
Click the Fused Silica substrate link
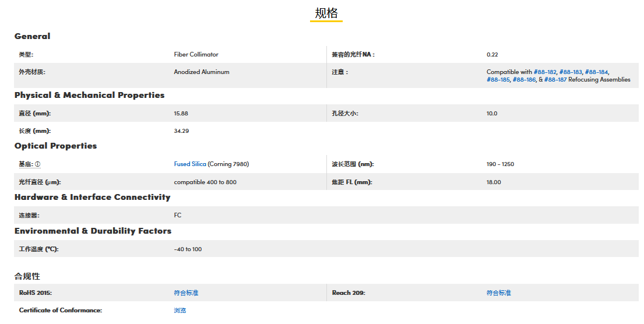coord(190,164)
